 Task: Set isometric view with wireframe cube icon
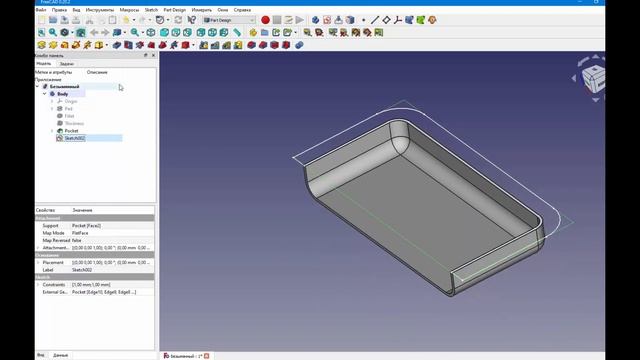[151, 32]
